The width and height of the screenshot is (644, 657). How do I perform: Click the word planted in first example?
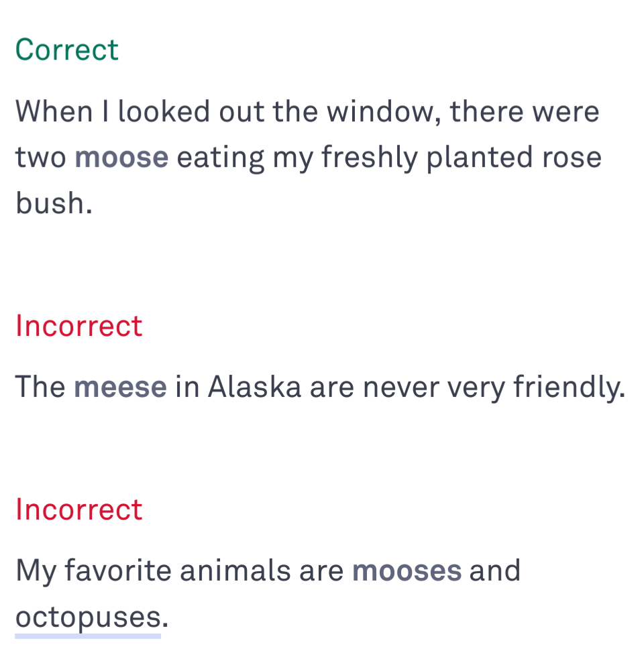tap(480, 158)
